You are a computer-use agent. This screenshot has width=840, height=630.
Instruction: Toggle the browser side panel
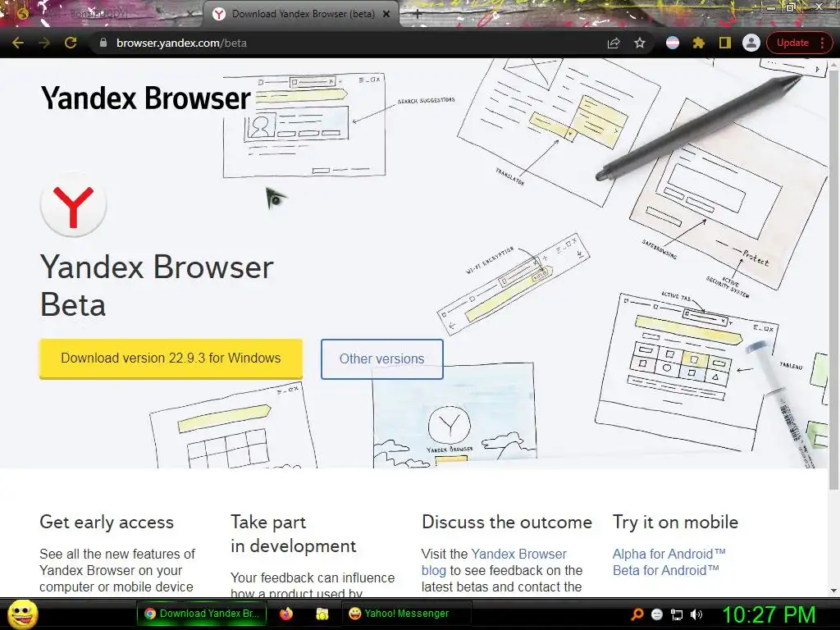(725, 43)
